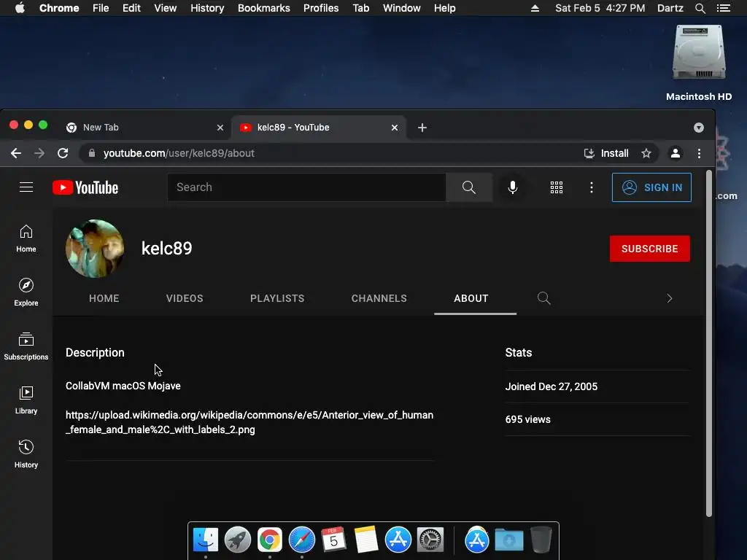
Task: Click '695 views' stat
Action: pyautogui.click(x=528, y=419)
